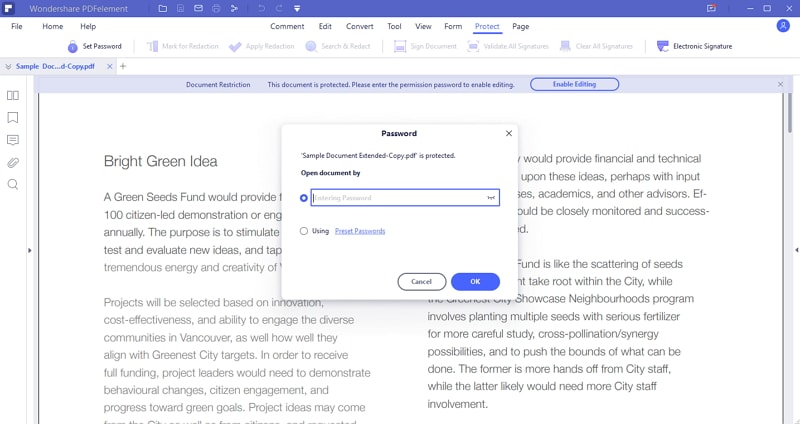Open the File menu
This screenshot has height=424, width=800.
point(17,26)
